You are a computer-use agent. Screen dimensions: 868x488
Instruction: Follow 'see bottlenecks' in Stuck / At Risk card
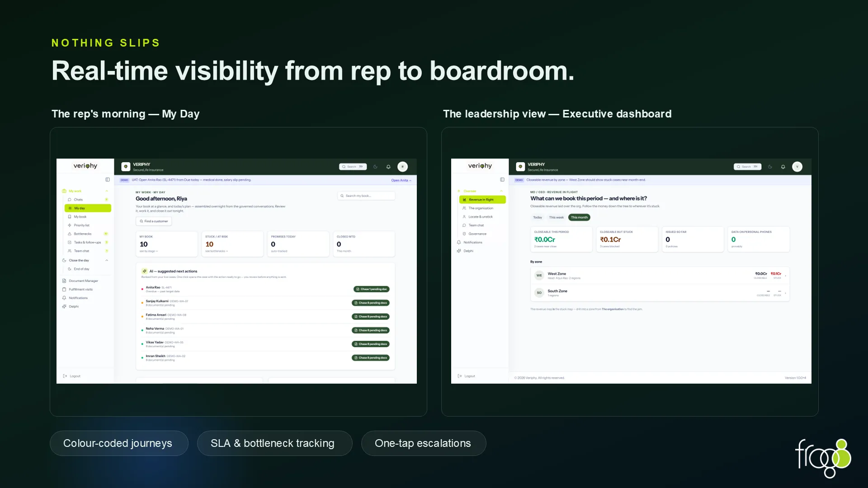coord(217,251)
